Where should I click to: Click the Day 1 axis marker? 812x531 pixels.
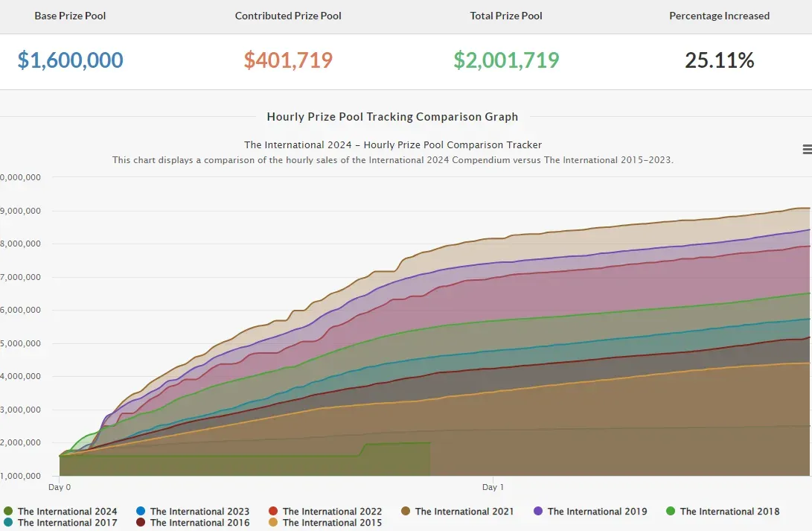point(493,487)
